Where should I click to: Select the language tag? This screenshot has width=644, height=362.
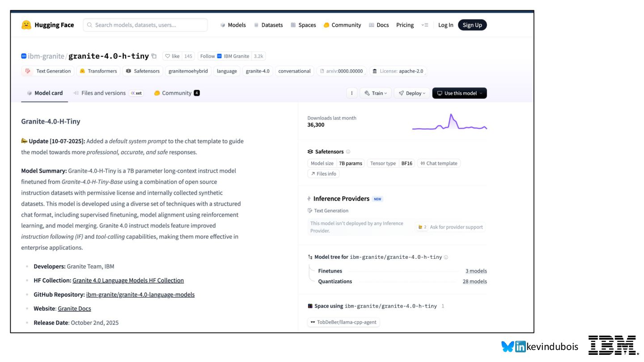click(x=227, y=71)
